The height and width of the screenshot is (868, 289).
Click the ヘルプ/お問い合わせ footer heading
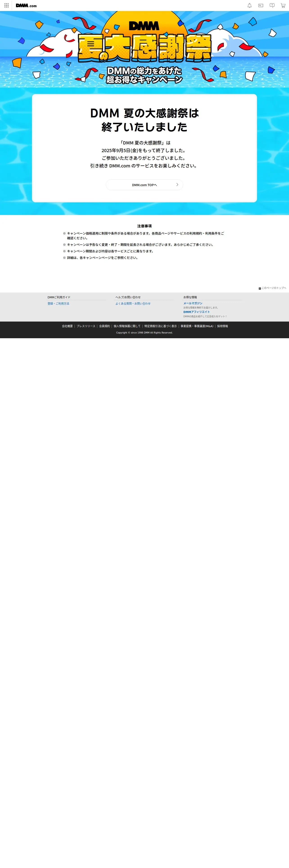click(128, 297)
